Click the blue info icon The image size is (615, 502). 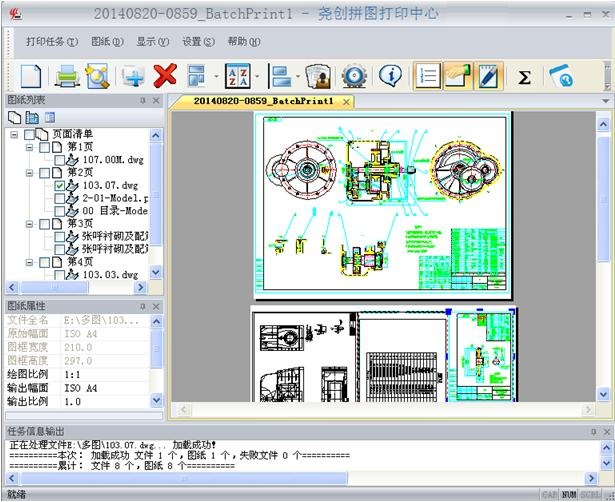coord(390,76)
